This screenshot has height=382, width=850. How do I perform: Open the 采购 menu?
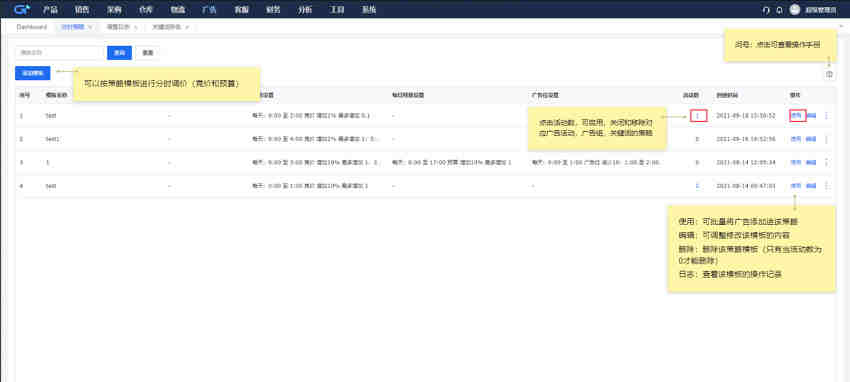coord(114,9)
